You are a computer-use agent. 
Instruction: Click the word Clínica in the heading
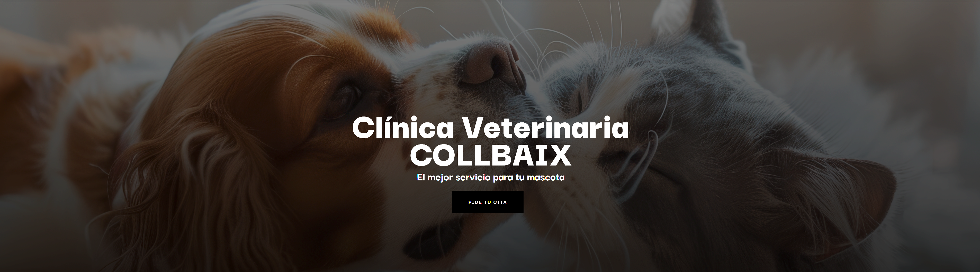point(403,128)
